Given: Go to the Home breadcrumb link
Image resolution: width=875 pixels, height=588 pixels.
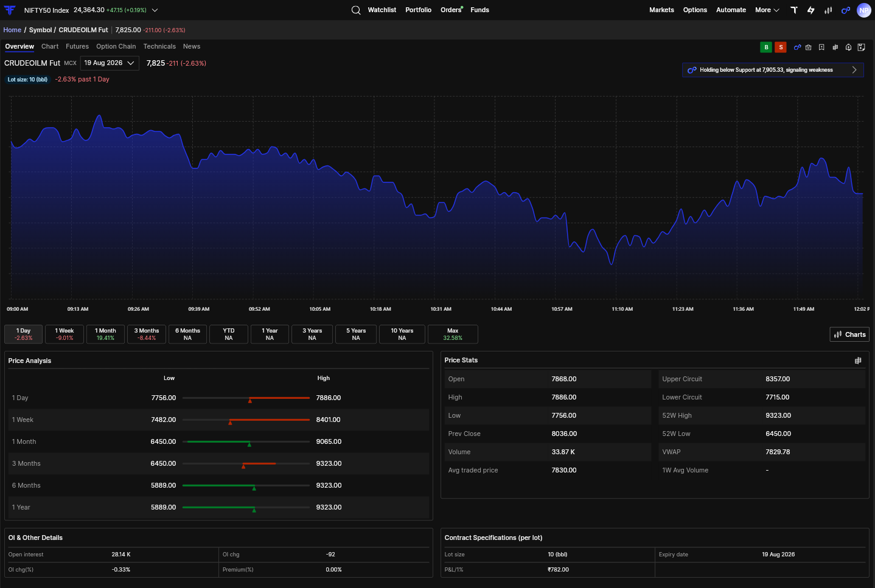Looking at the screenshot, I should pyautogui.click(x=12, y=30).
